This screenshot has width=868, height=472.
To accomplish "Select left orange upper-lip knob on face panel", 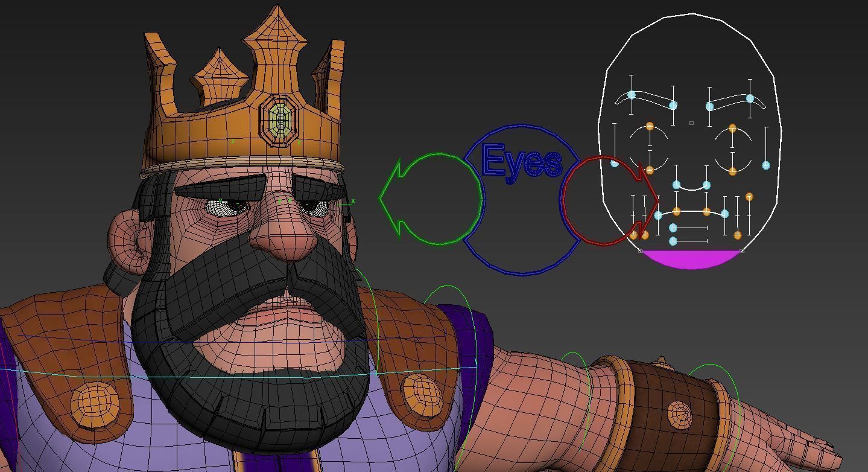I will coord(677,211).
